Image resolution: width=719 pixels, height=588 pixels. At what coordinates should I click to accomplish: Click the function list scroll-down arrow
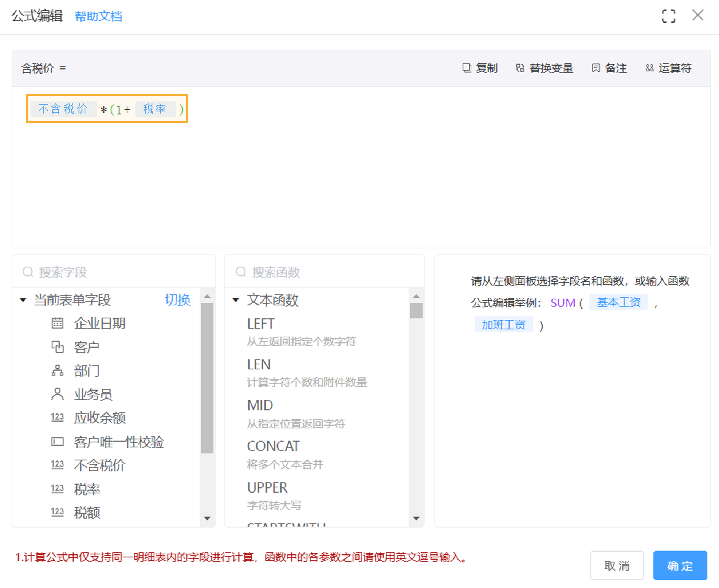click(416, 518)
